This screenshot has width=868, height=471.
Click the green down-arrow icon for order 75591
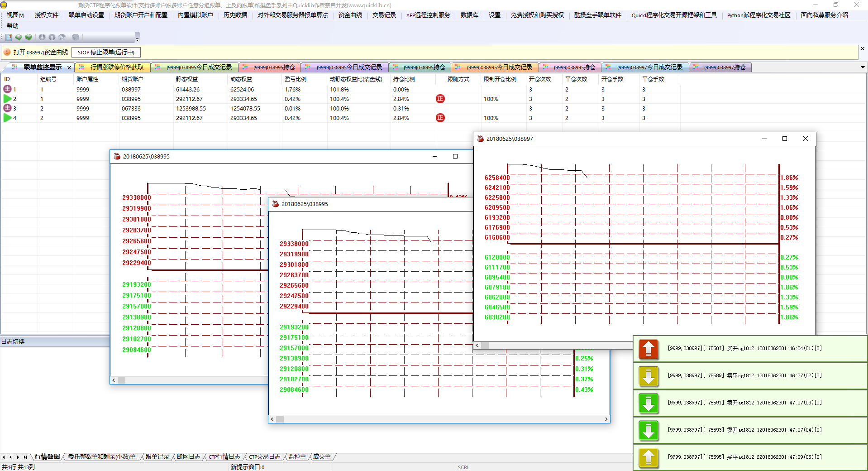pos(649,403)
